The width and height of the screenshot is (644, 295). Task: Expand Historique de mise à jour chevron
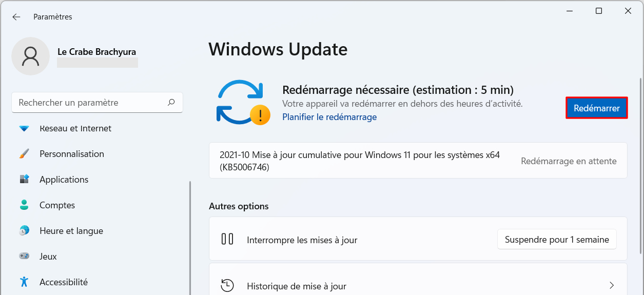coord(612,285)
